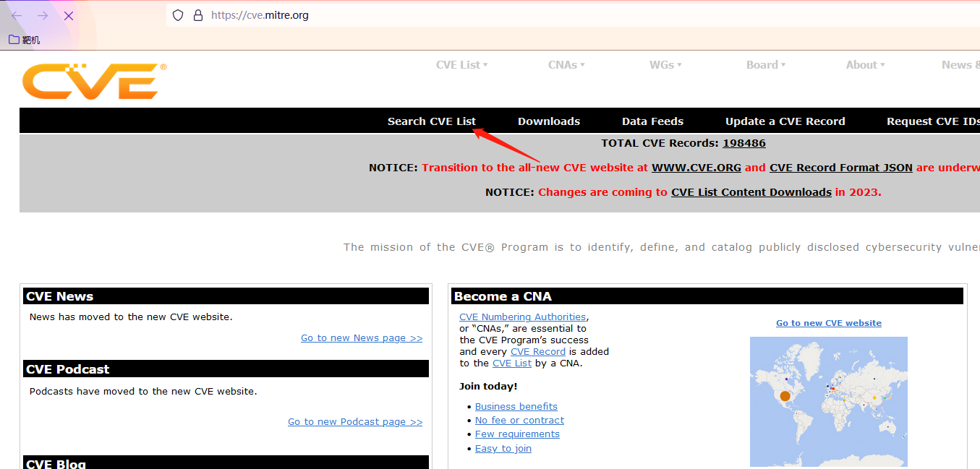Click the browser forward arrow
980x469 pixels.
(x=43, y=15)
